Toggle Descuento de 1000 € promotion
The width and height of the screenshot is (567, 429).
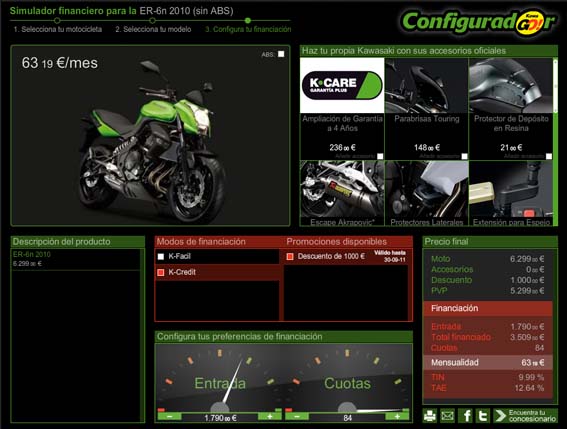(290, 256)
